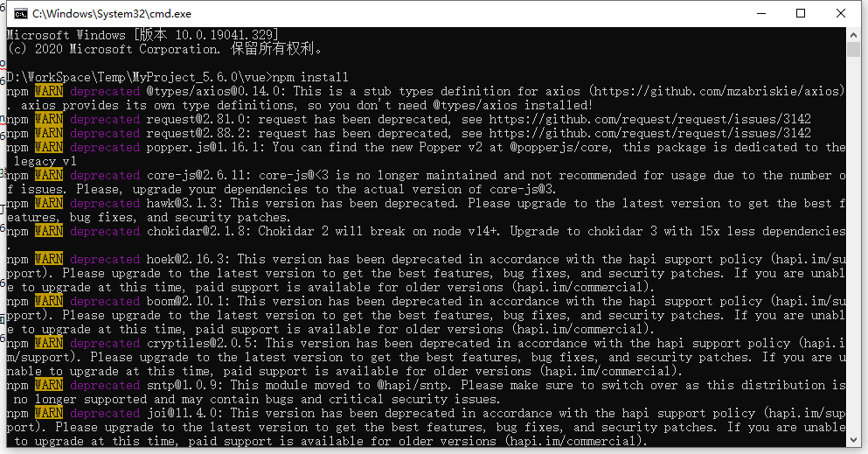The width and height of the screenshot is (868, 454).
Task: Click the D:\WorkSpace\Temp\MyProject_5.6.0\vue prompt path
Action: (136, 78)
